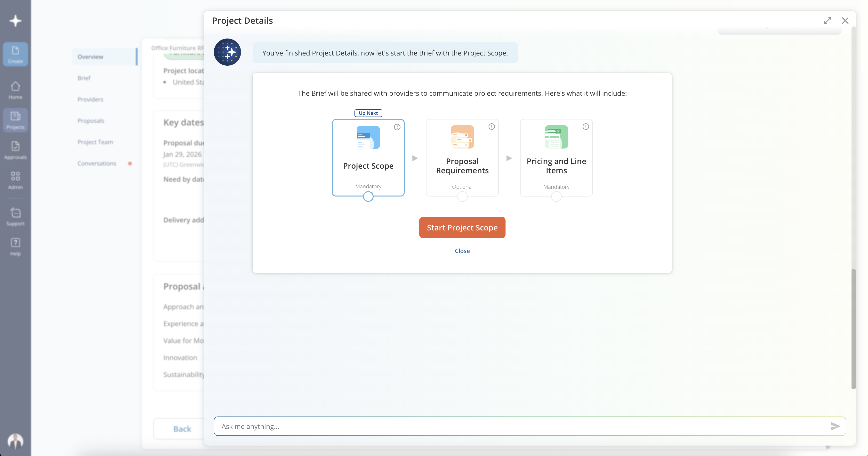Click arrow between Project Scope and Proposal Requirements

415,158
